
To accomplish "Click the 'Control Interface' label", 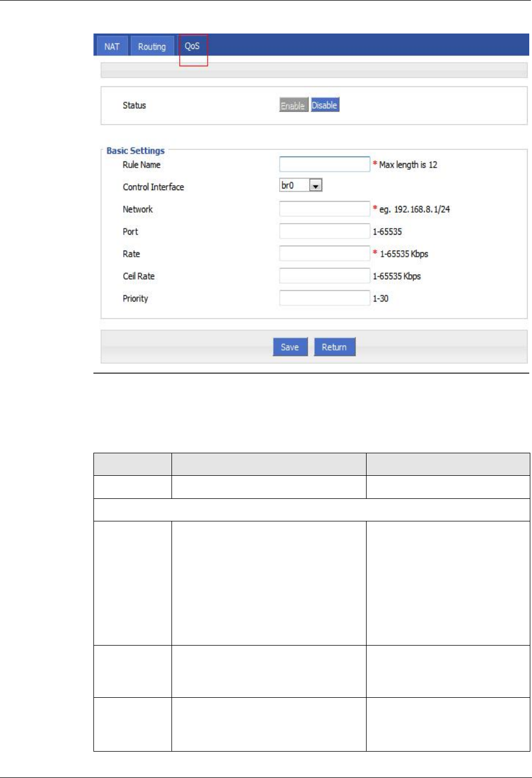I will 153,187.
